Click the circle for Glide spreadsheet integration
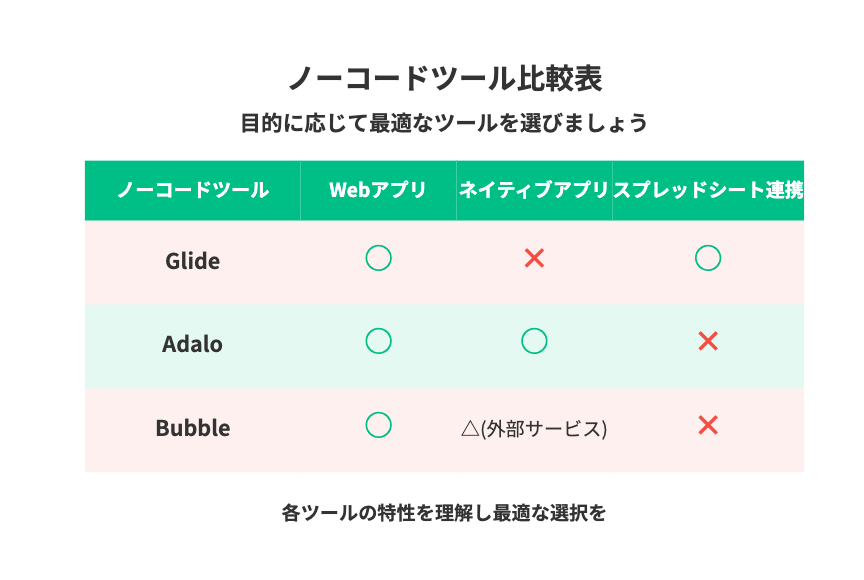The width and height of the screenshot is (864, 580). 708,258
